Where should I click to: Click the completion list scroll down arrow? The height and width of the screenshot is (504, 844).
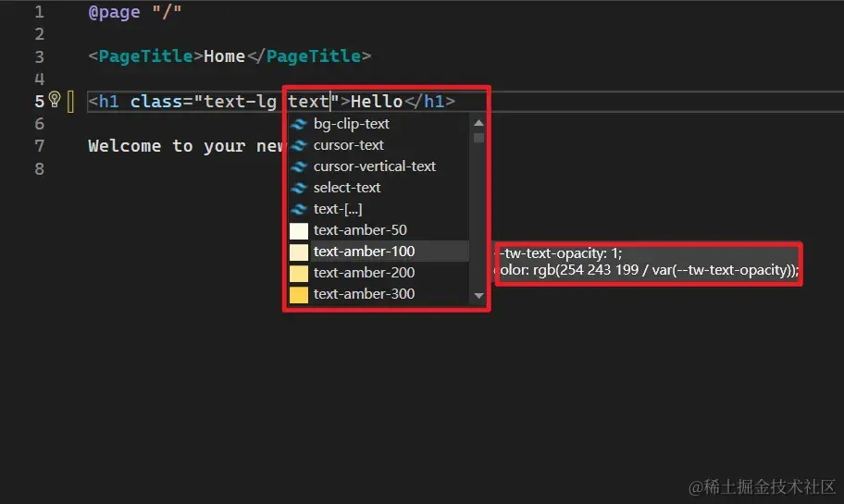(x=478, y=296)
